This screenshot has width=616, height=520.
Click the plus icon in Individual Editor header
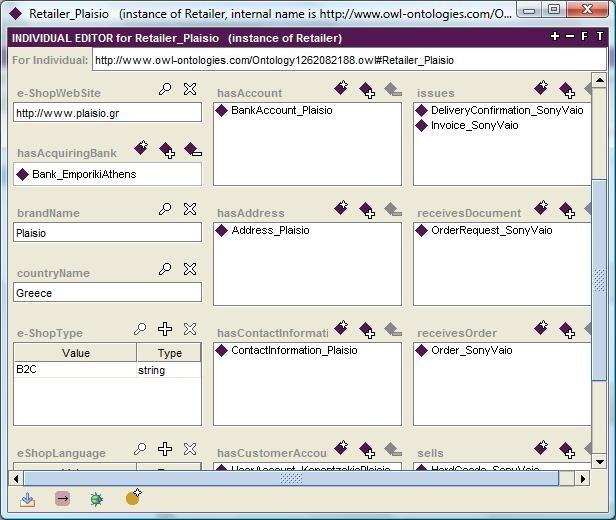(555, 36)
